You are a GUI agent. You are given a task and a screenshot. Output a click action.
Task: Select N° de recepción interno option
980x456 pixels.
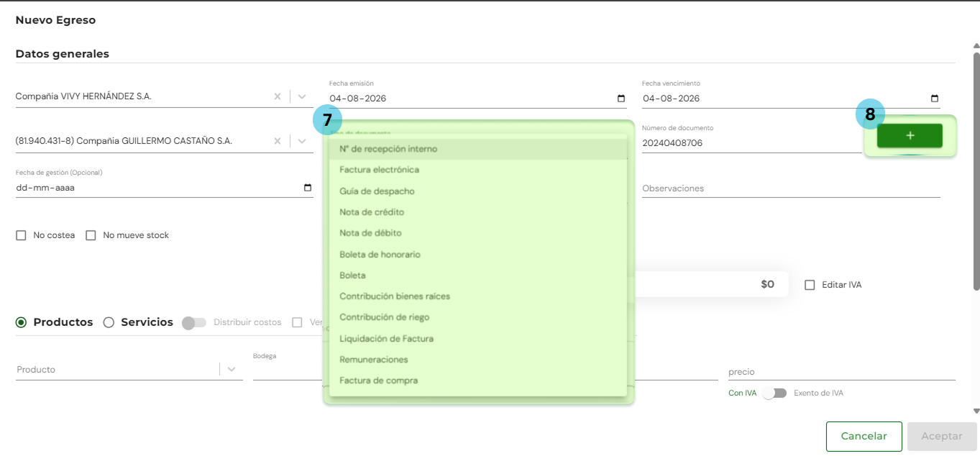478,149
